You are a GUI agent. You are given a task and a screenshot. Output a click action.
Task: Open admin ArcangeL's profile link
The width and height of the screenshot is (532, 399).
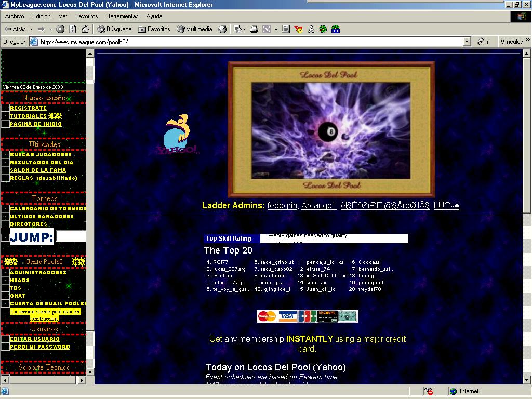[318, 205]
